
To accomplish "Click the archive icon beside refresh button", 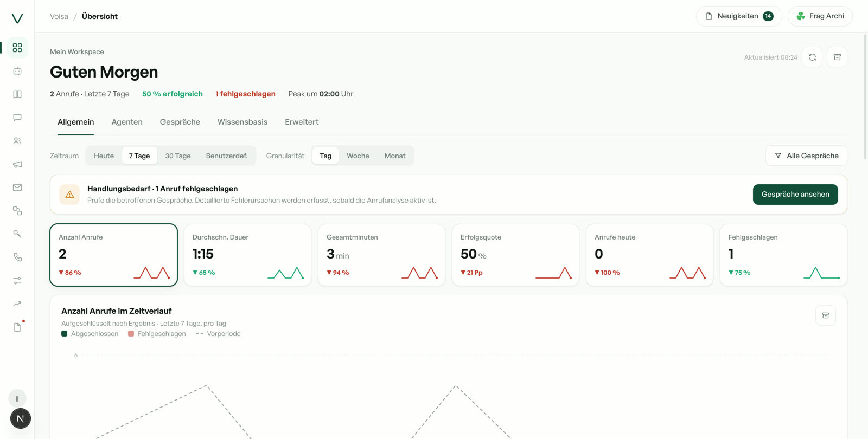I will [837, 57].
